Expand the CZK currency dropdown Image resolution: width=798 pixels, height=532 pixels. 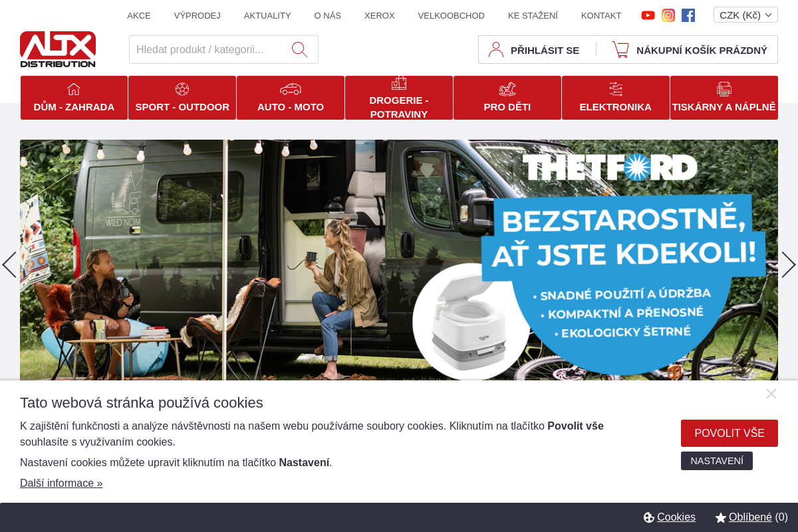coord(745,15)
